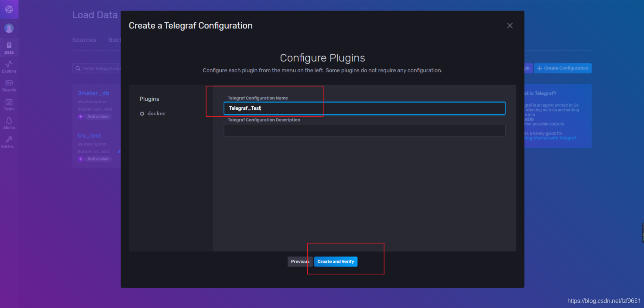Click the Telegraf Configuration Name field
The height and width of the screenshot is (308, 644).
point(364,108)
